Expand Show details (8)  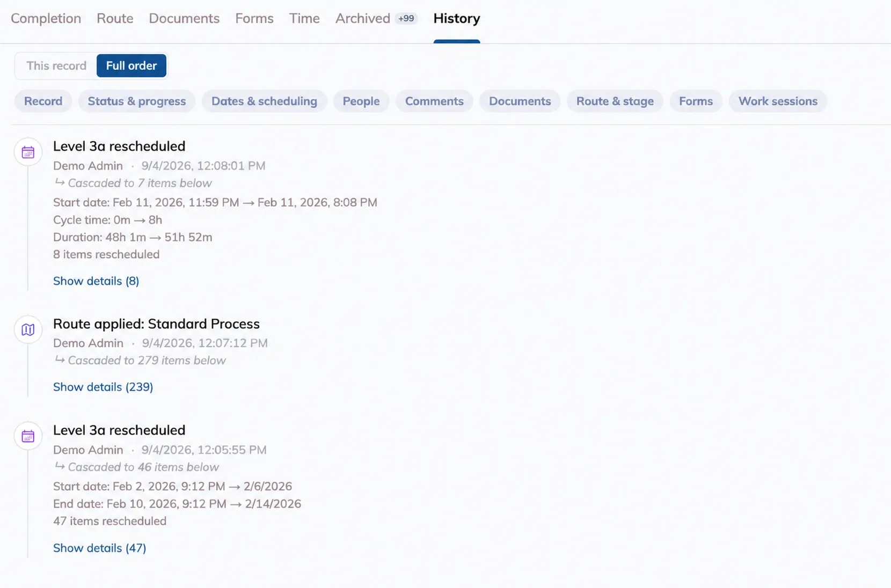point(96,281)
